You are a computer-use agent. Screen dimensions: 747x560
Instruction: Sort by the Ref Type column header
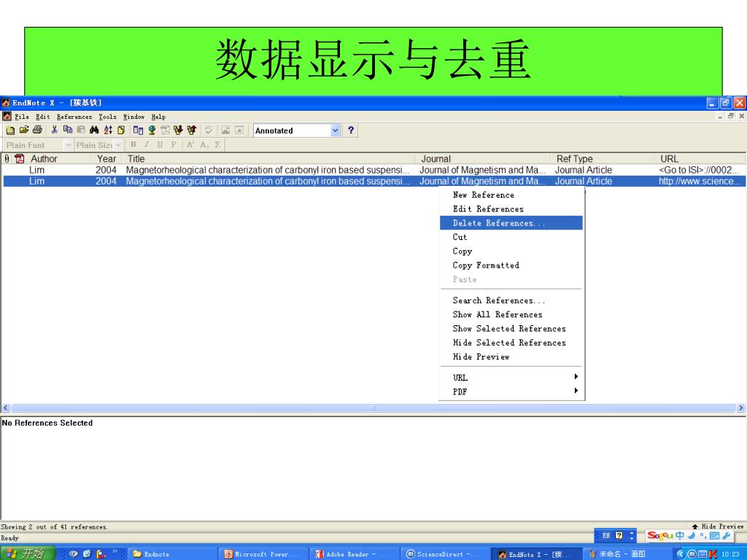(x=603, y=158)
